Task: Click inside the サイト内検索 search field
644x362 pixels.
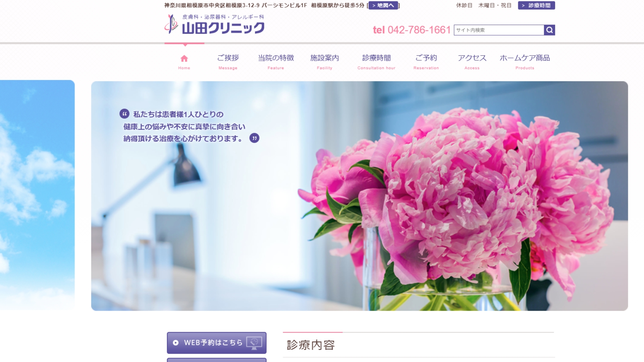Action: (496, 30)
